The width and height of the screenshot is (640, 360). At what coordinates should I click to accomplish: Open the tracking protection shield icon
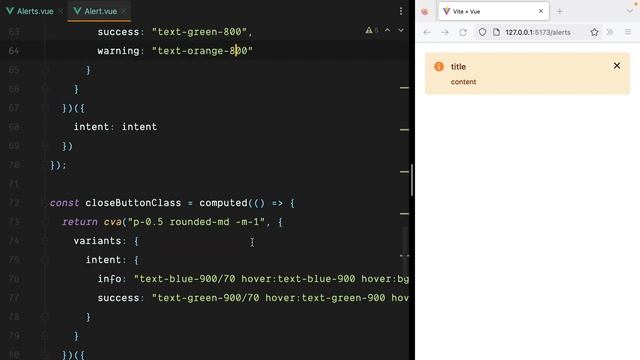tap(482, 32)
